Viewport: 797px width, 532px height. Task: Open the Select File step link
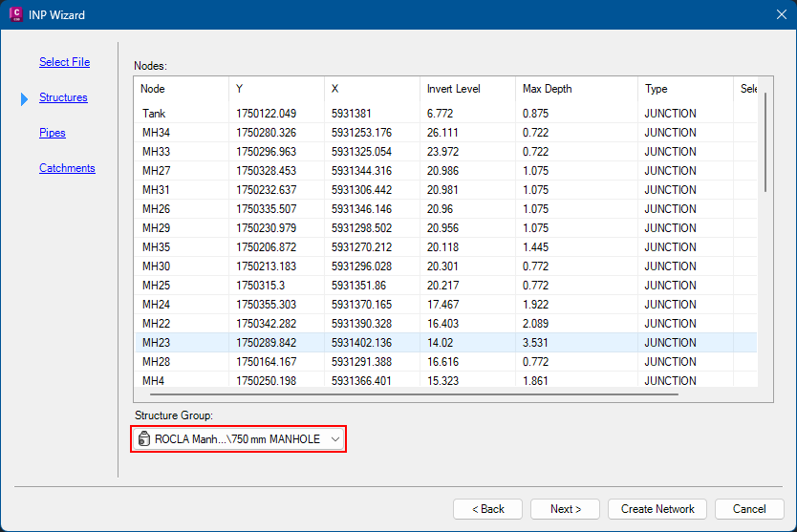click(x=65, y=62)
